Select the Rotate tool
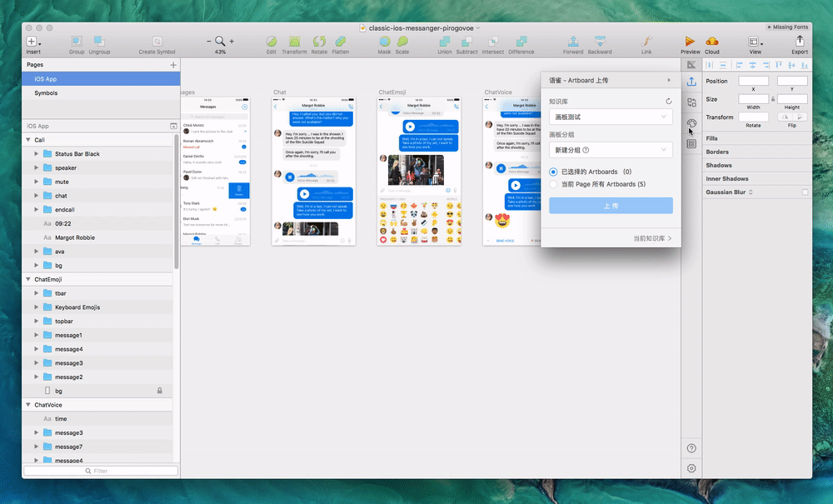 (x=319, y=42)
